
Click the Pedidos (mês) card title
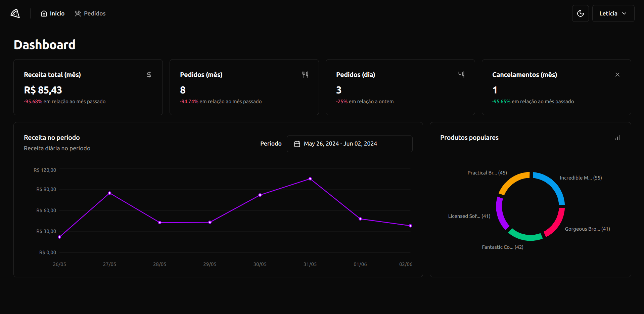click(201, 75)
